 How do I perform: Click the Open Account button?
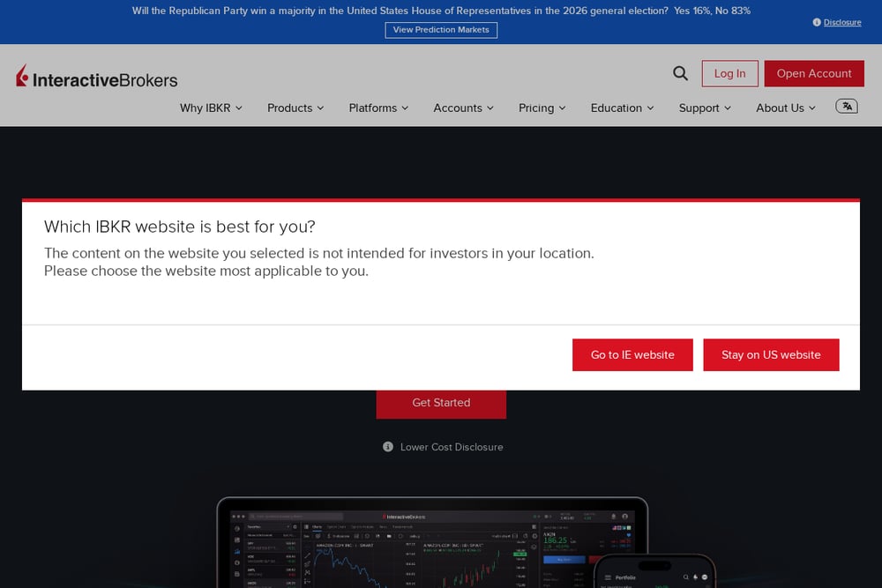[x=814, y=74]
